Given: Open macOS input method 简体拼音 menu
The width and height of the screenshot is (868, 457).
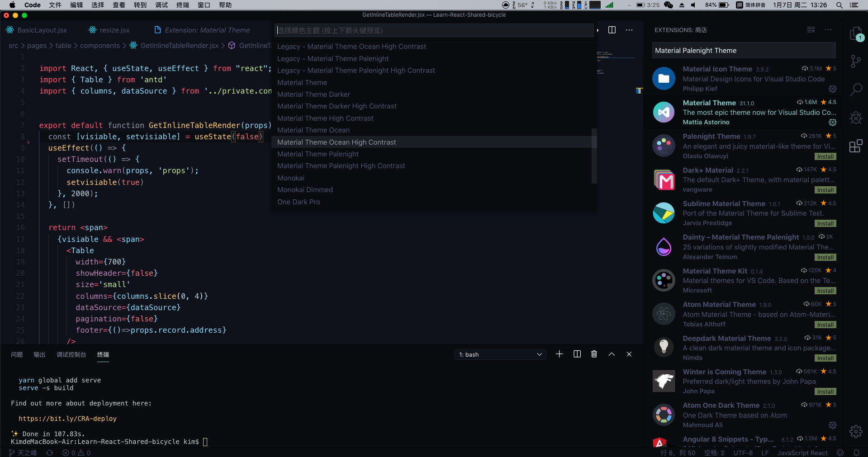Looking at the screenshot, I should 751,5.
